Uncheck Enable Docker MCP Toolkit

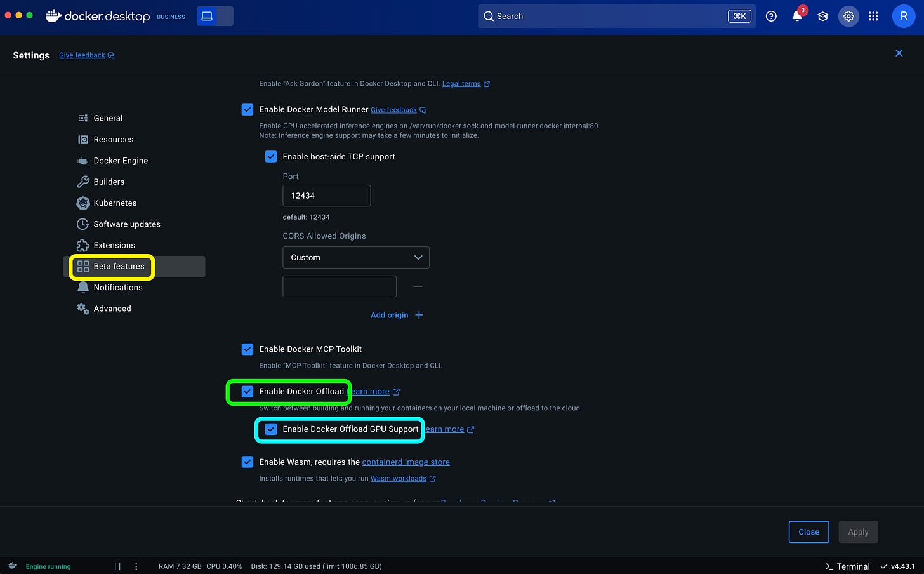pos(247,349)
